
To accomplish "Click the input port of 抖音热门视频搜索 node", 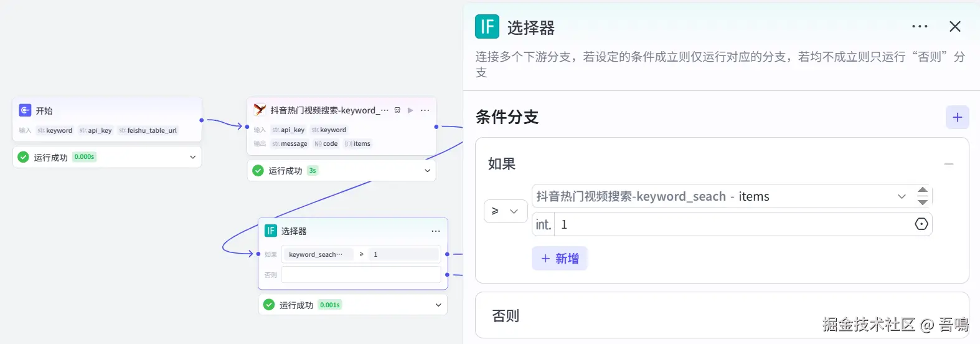I will [247, 127].
